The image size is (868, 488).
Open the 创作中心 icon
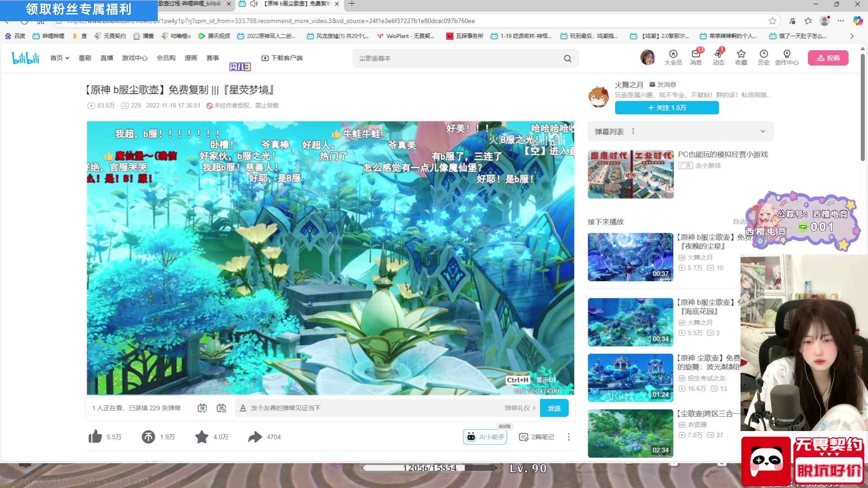(787, 57)
